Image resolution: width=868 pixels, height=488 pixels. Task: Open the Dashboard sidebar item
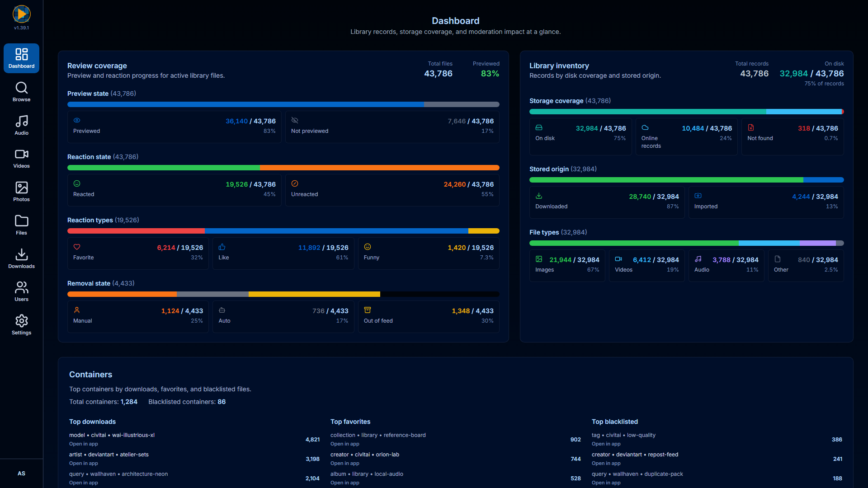(x=21, y=58)
